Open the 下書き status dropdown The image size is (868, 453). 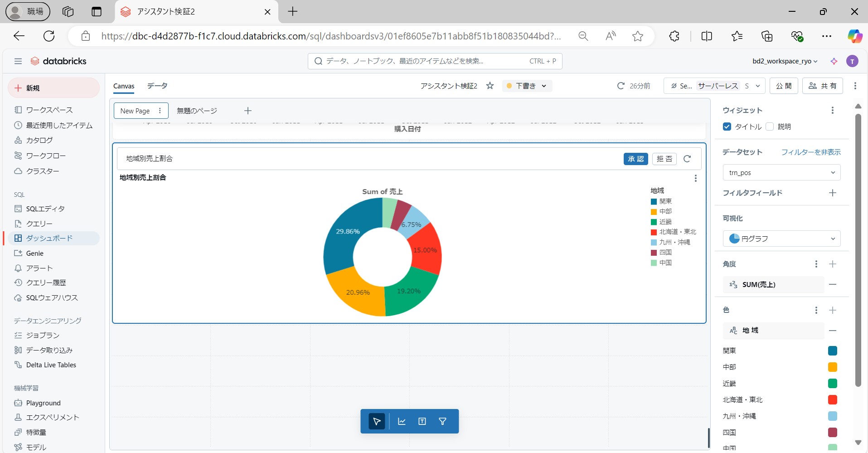(527, 86)
